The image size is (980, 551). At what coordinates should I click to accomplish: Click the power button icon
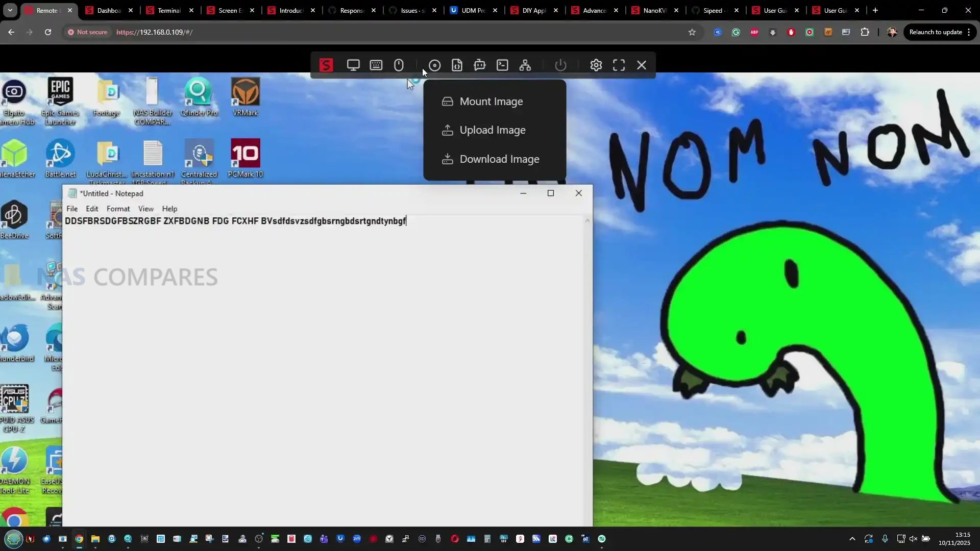[x=560, y=65]
